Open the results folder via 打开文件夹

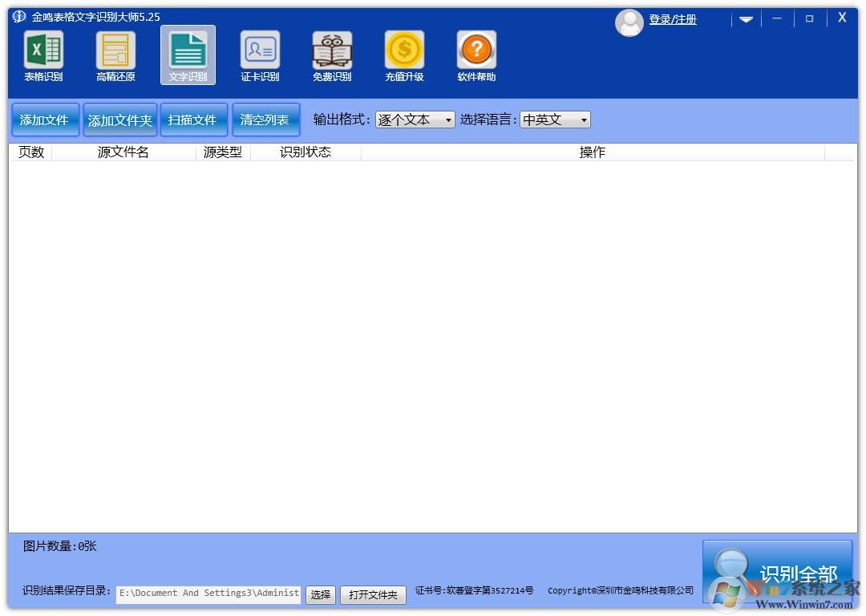pyautogui.click(x=373, y=594)
